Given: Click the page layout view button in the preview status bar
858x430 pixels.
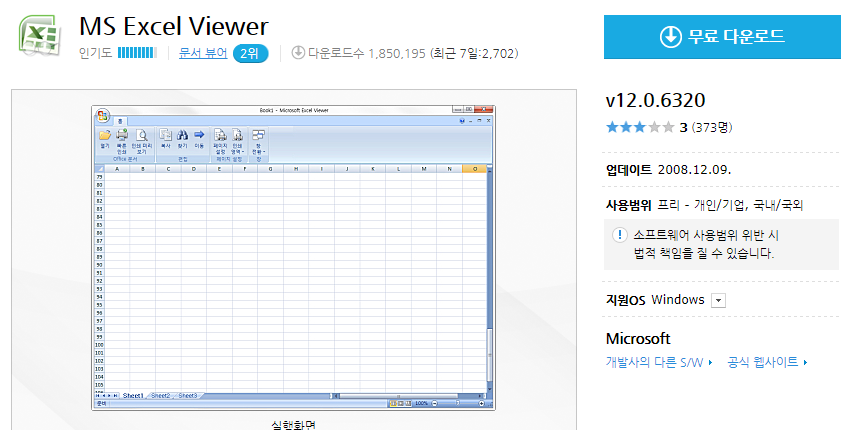Looking at the screenshot, I should coord(401,403).
